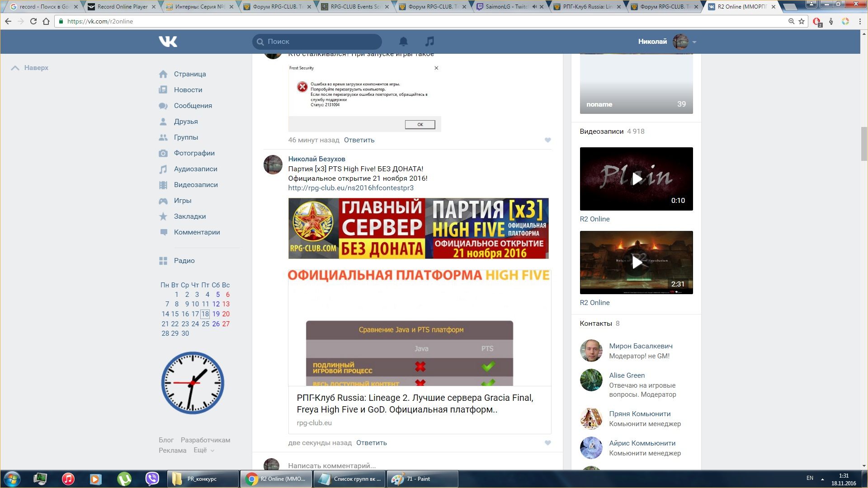The height and width of the screenshot is (488, 868).
Task: Like Николай Безухов's comment with the heart
Action: click(547, 443)
